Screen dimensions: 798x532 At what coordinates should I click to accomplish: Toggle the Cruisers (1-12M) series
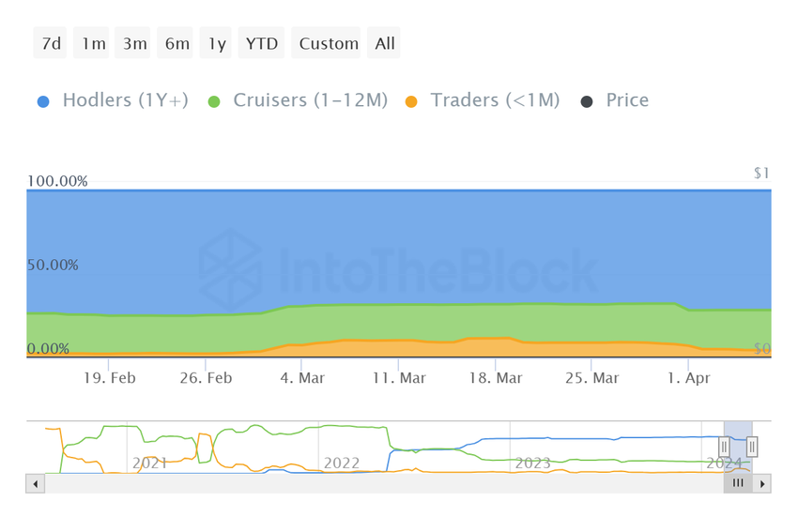[310, 100]
